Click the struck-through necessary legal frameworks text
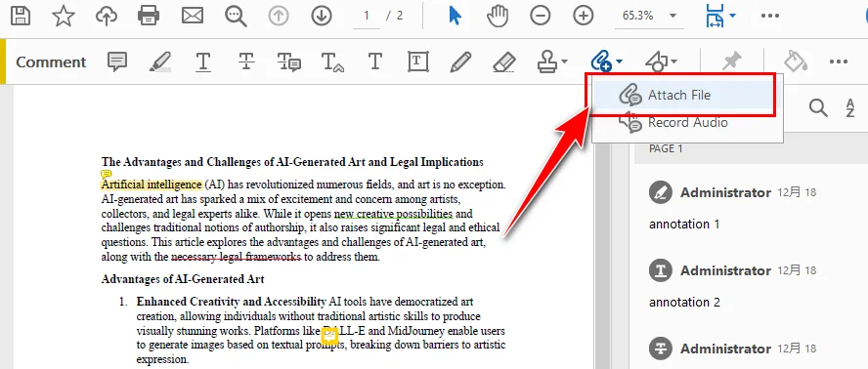Image resolution: width=868 pixels, height=369 pixels. point(237,257)
